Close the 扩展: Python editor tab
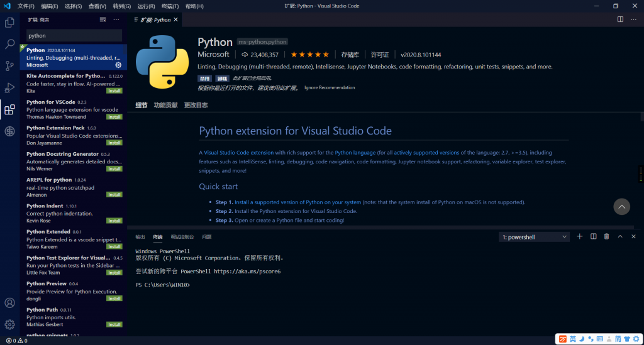Viewport: 644px width, 345px height. (x=176, y=19)
